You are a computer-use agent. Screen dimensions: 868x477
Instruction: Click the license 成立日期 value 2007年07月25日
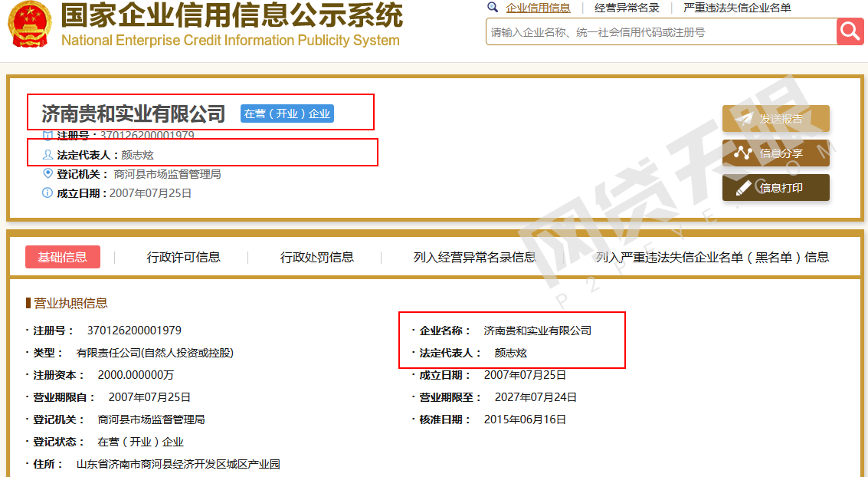[x=525, y=375]
